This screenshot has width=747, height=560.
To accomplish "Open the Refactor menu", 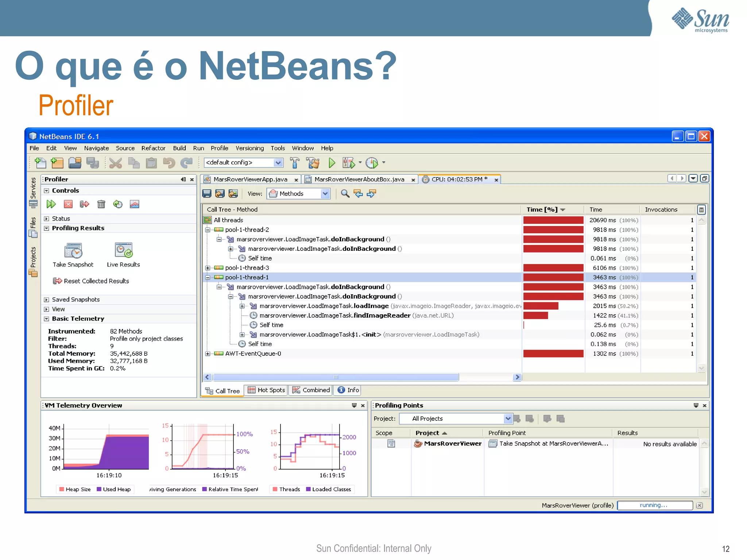I will click(153, 148).
